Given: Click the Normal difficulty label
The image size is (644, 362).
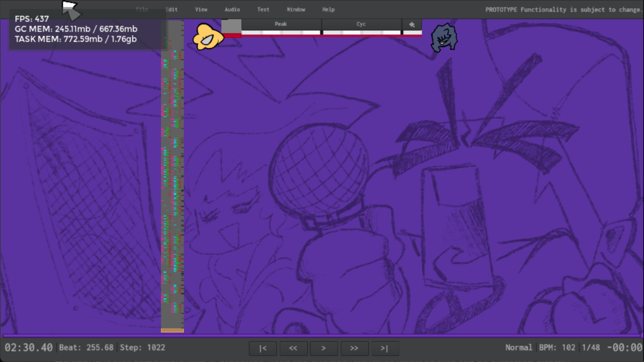Looking at the screenshot, I should (x=519, y=348).
